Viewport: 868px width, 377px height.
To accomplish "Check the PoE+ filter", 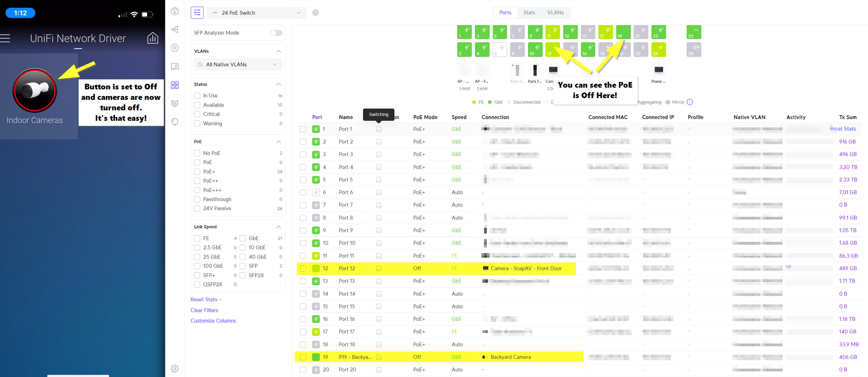I will 197,172.
